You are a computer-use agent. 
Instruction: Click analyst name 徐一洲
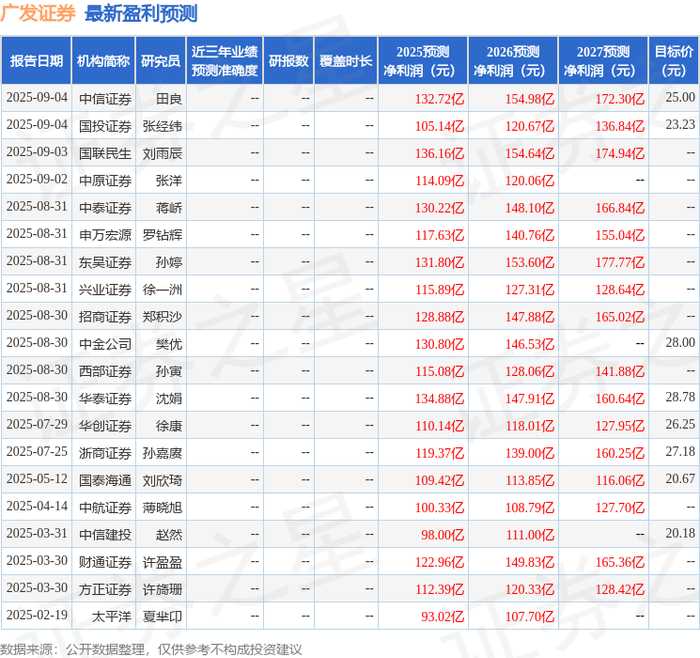click(162, 289)
